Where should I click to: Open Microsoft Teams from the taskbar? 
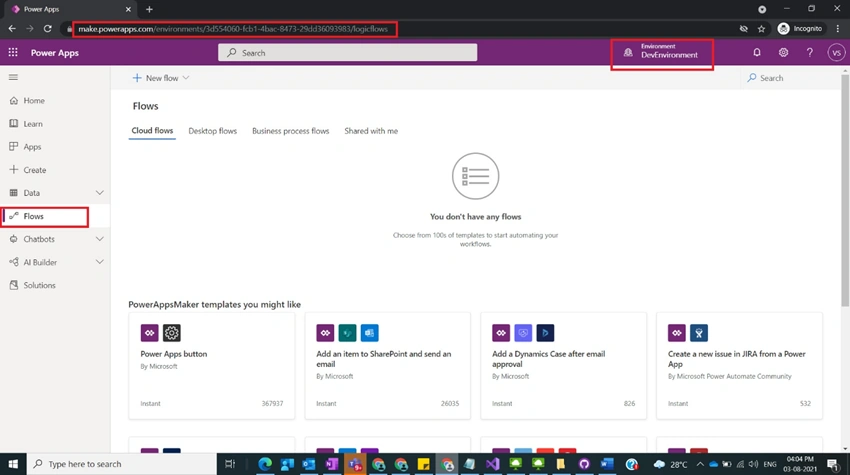point(355,464)
